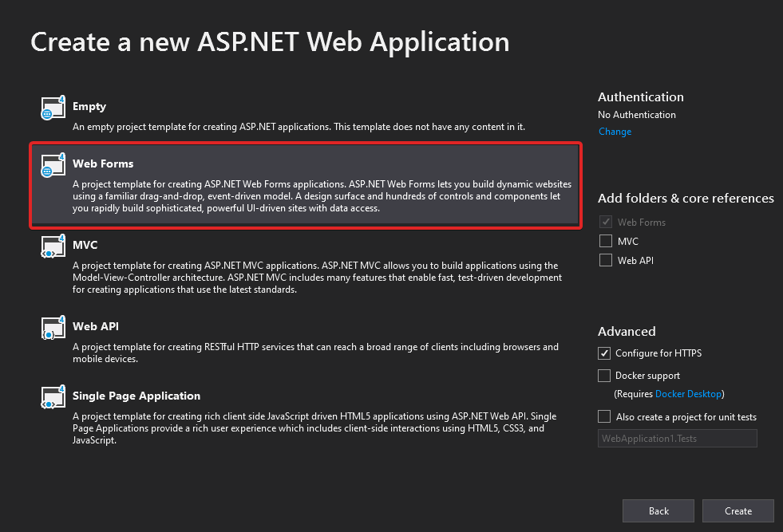Choose the MVC project template from the list
The width and height of the screenshot is (783, 532).
point(305,263)
